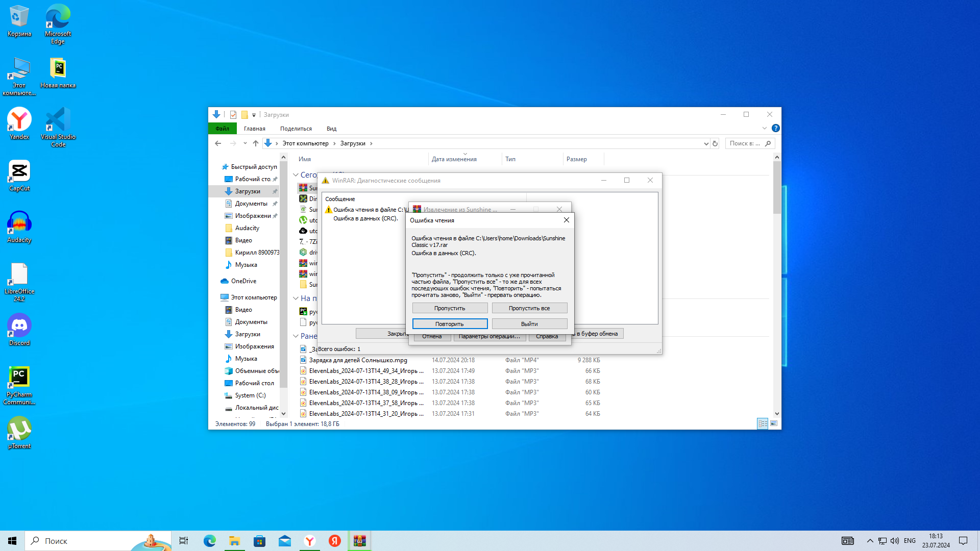The image size is (980, 551).
Task: Open WinRAR taskbar icon
Action: (360, 541)
